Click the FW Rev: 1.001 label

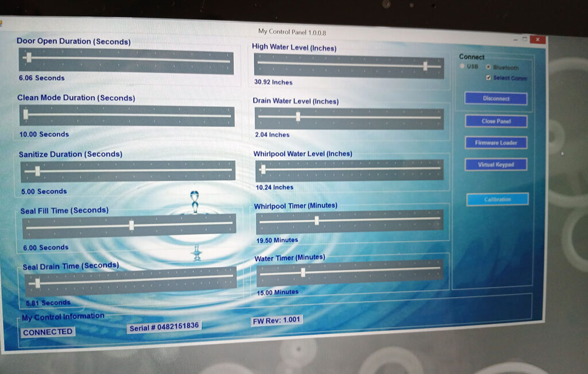(x=276, y=321)
